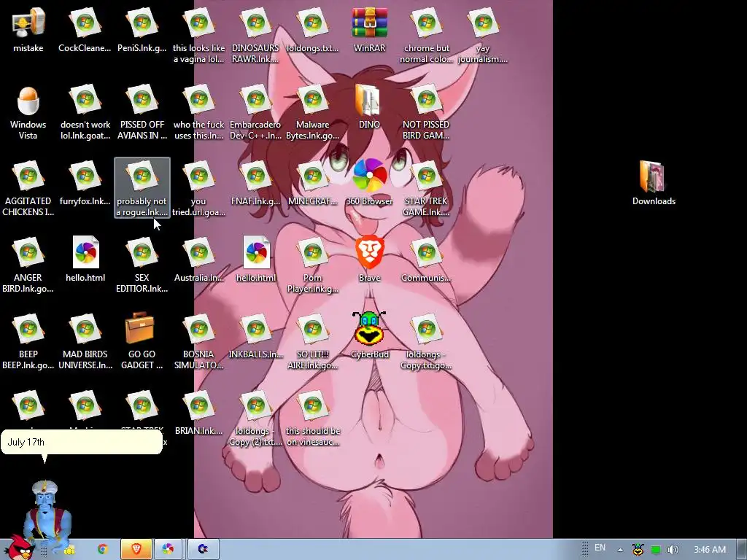
Task: Launch Chrome from the taskbar
Action: pyautogui.click(x=102, y=549)
